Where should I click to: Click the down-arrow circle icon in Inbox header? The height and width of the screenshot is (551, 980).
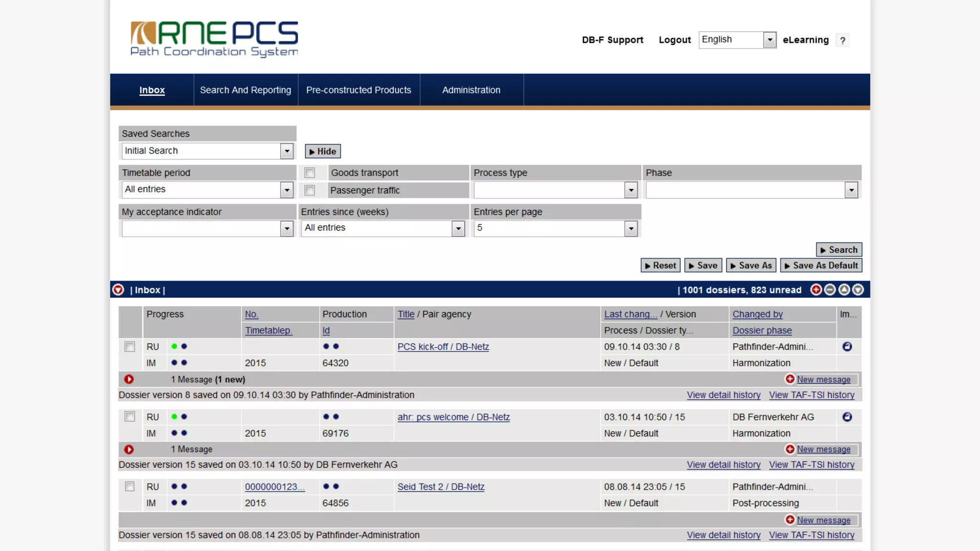pos(858,289)
